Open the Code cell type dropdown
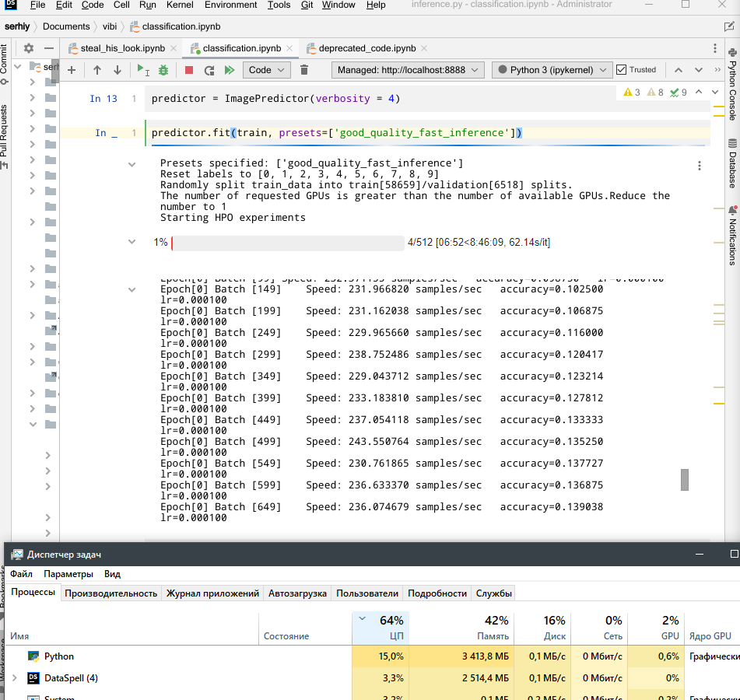740x700 pixels. (267, 70)
